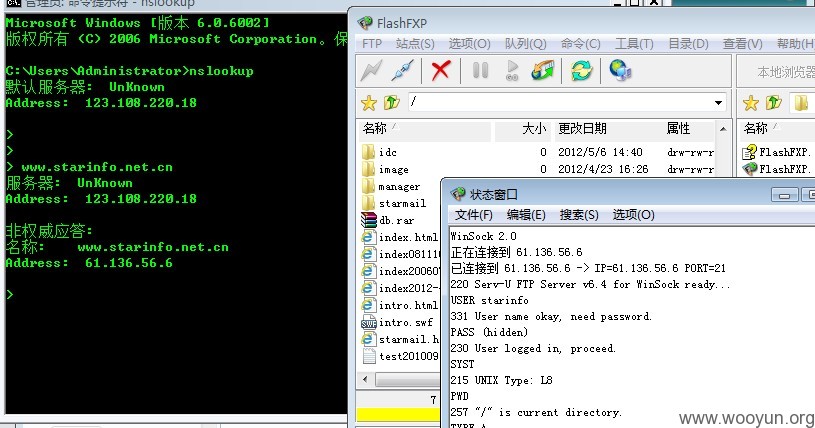
Task: Click 'Address: 61.136.56.6' line in command prompt
Action: pos(89,263)
